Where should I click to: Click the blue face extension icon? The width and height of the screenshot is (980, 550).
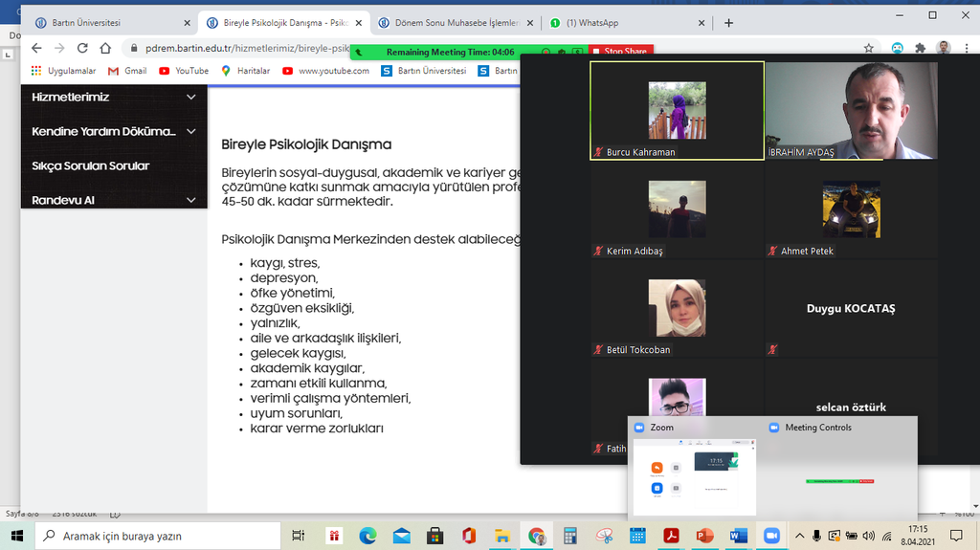pyautogui.click(x=897, y=48)
